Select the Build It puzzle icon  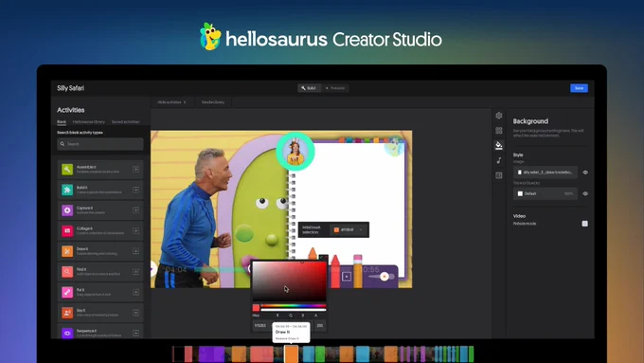67,190
